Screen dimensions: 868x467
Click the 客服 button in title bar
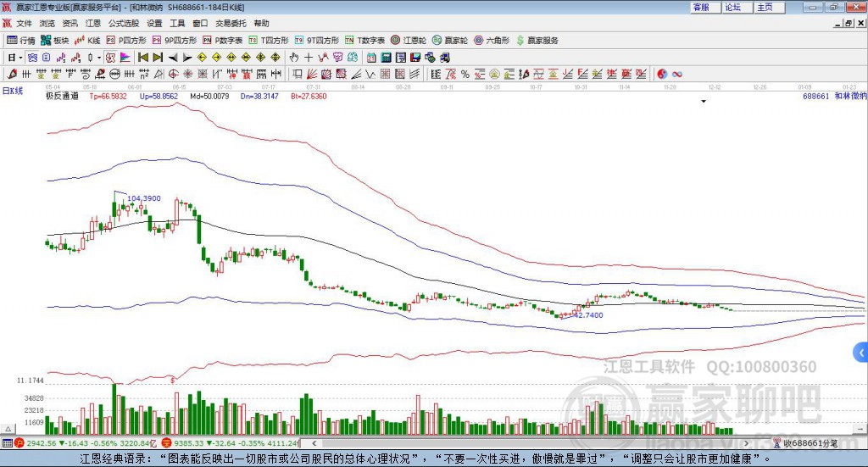705,7
